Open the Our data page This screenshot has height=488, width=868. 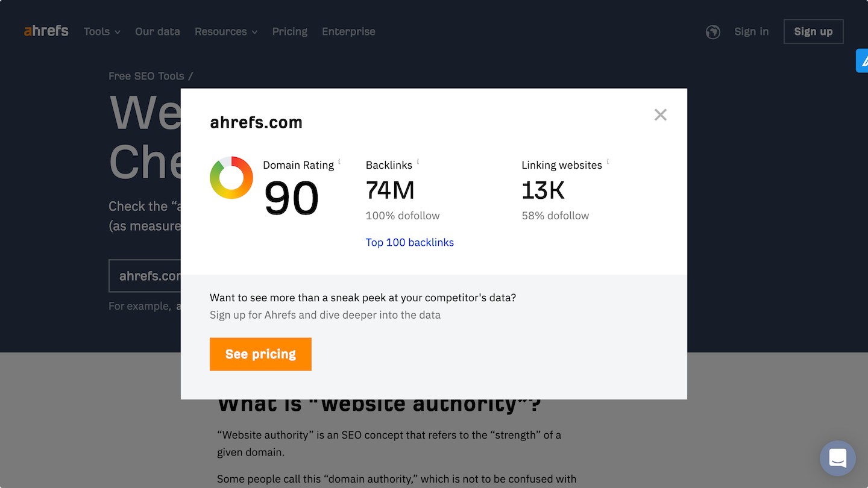click(x=157, y=31)
